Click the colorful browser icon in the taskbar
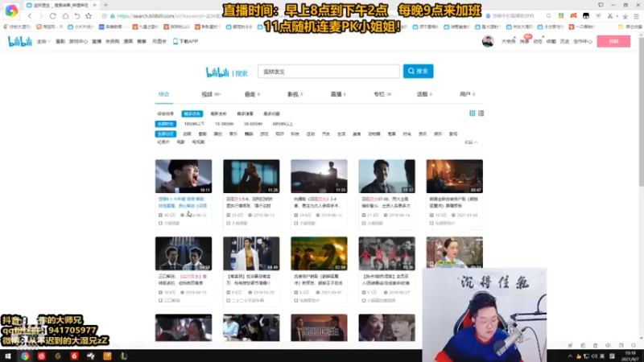The image size is (644, 362). pyautogui.click(x=25, y=356)
